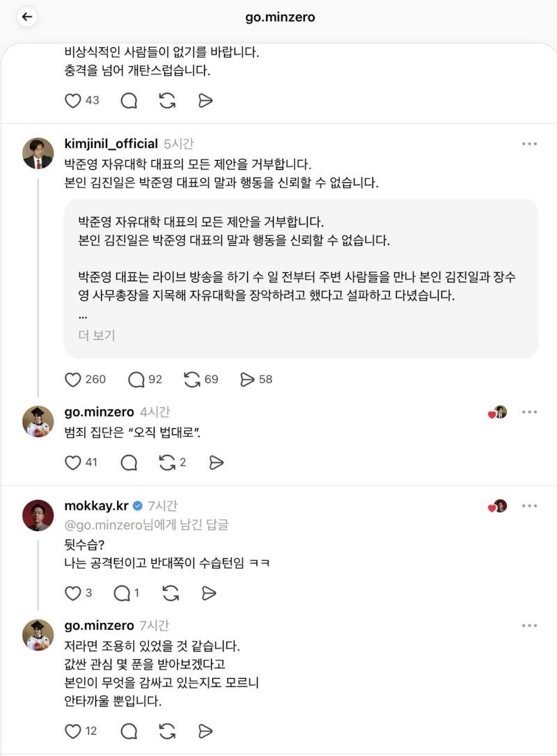Image resolution: width=557 pixels, height=756 pixels.
Task: Open more options for the kimjinil_official post
Action: (529, 144)
